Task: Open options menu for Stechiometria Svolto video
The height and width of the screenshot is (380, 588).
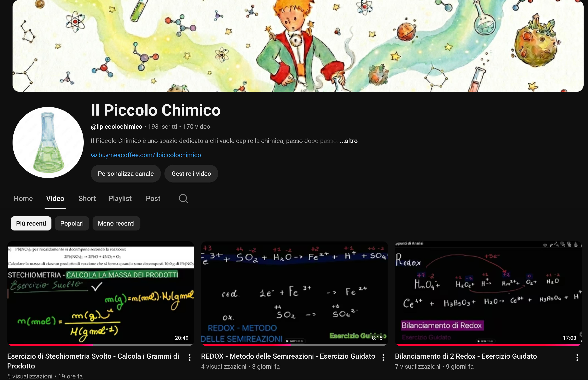Action: pyautogui.click(x=189, y=358)
